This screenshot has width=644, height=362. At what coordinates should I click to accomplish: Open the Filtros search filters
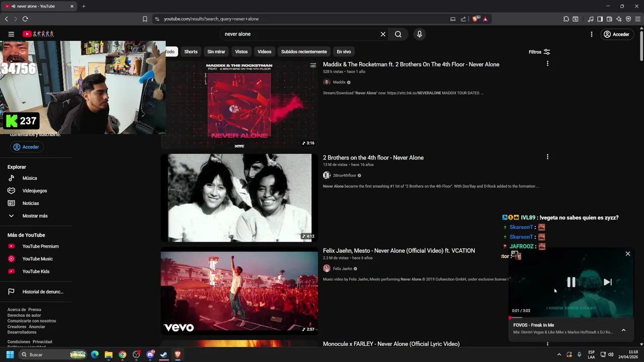tap(539, 52)
